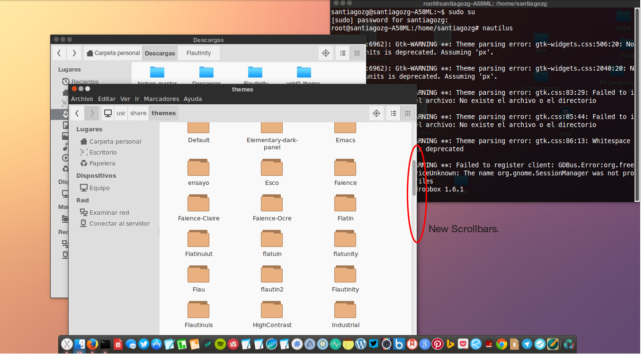Go back in the Descargas window
Viewport: 644px width, 364px height.
click(59, 53)
